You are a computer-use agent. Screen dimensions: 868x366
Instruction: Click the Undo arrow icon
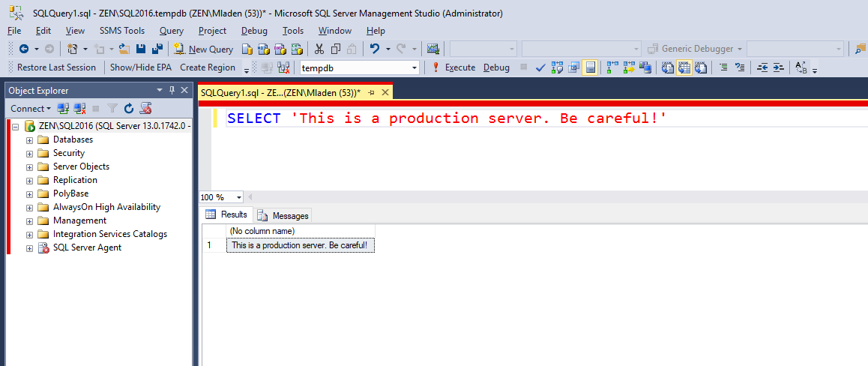coord(375,49)
